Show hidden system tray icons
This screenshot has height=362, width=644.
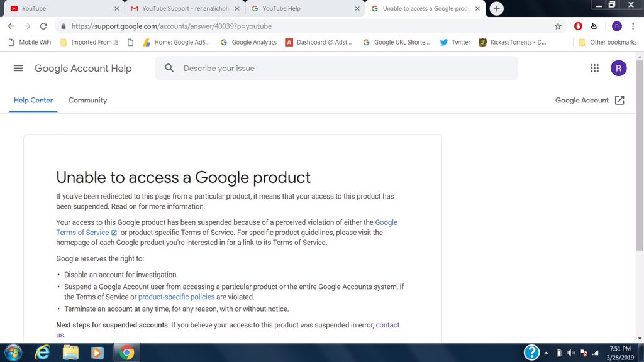coord(546,353)
